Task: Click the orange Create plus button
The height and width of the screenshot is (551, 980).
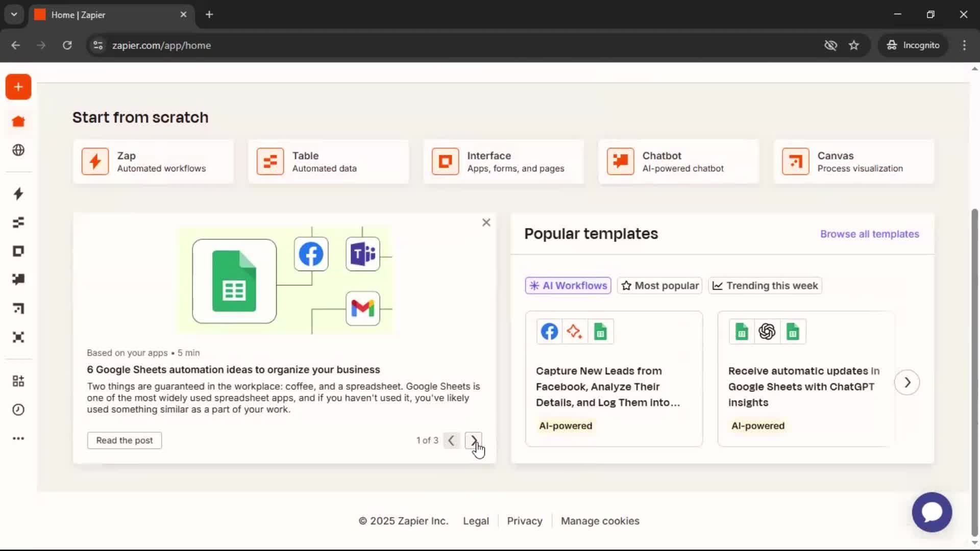Action: [18, 87]
